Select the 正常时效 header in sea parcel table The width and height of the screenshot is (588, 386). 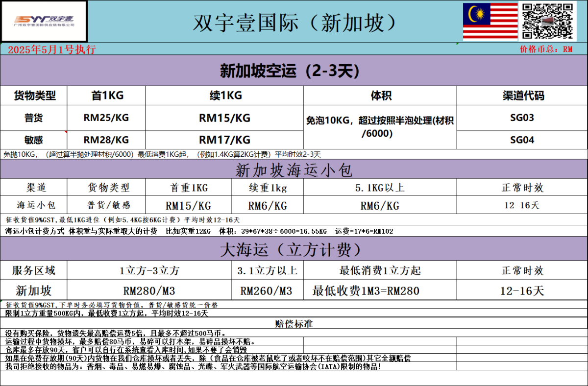pos(522,188)
